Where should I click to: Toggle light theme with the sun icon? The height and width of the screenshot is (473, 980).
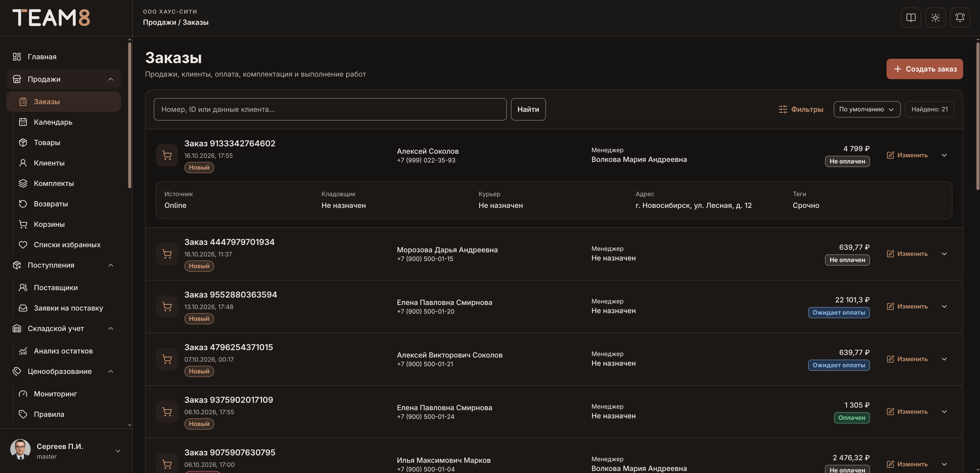coord(936,18)
